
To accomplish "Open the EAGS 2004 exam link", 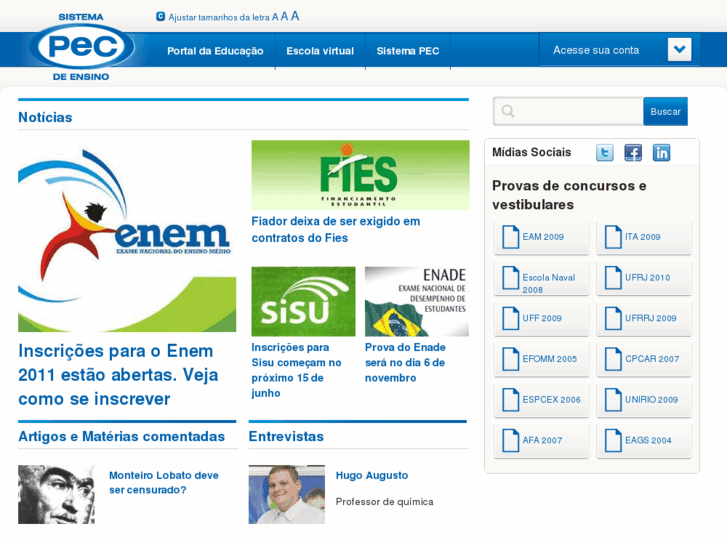I will (x=648, y=441).
